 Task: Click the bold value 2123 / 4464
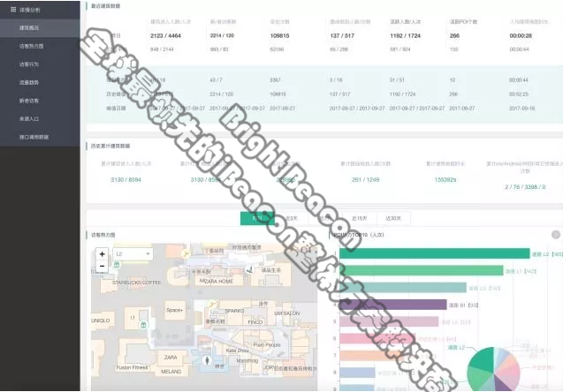pos(165,35)
